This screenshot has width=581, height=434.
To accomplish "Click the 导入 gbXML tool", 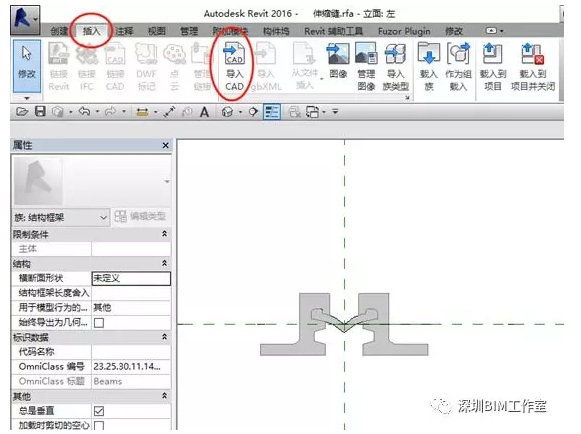I will point(266,67).
